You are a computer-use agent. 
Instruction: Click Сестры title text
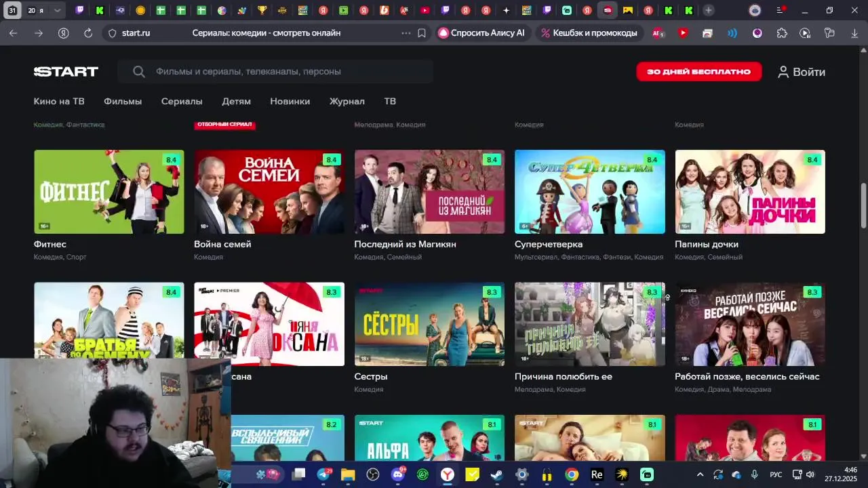371,376
